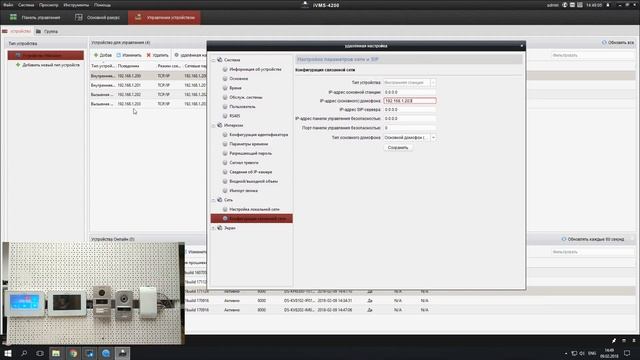Image resolution: width=640 pixels, height=360 pixels.
Task: Click the IP-адрес основной станции field
Action: click(409, 92)
